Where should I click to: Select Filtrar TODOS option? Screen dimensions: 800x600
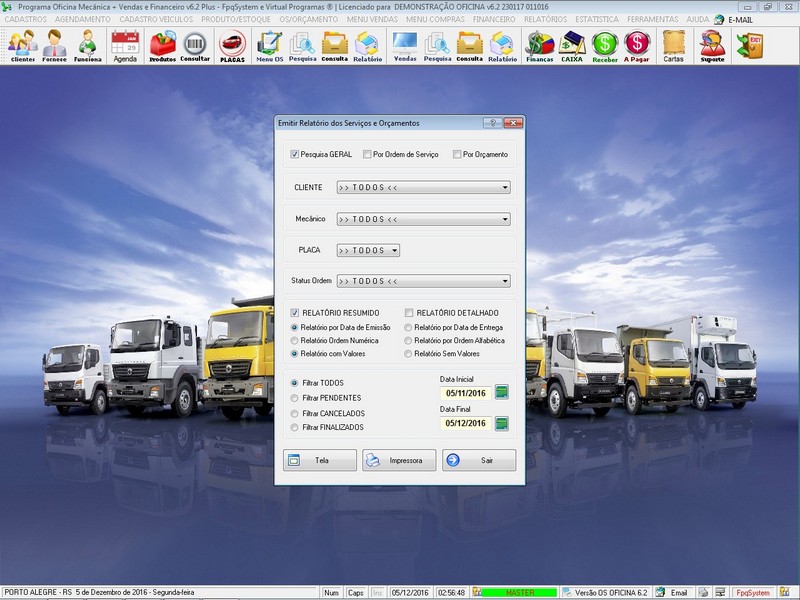(294, 383)
